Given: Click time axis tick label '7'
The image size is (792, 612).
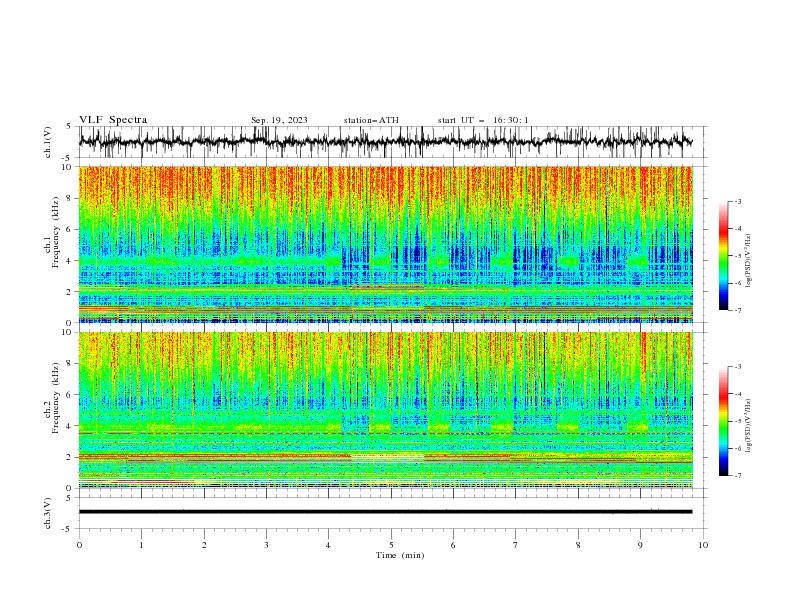Looking at the screenshot, I should click(x=516, y=545).
